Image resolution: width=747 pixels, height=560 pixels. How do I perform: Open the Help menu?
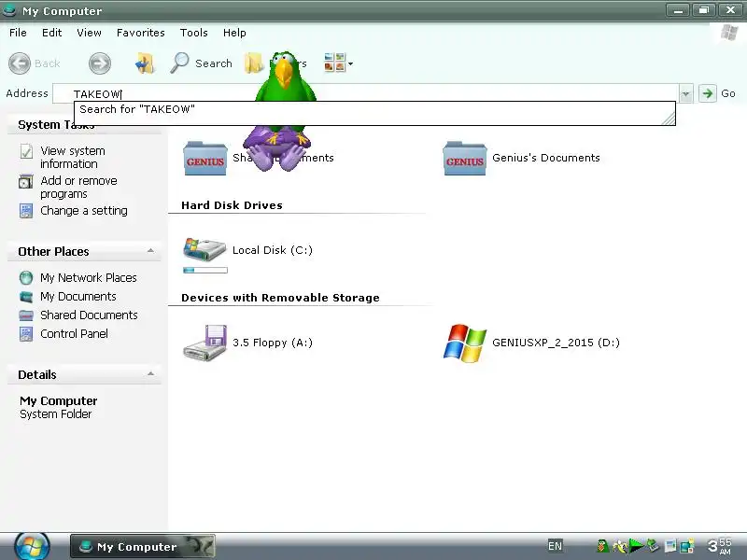click(x=234, y=33)
